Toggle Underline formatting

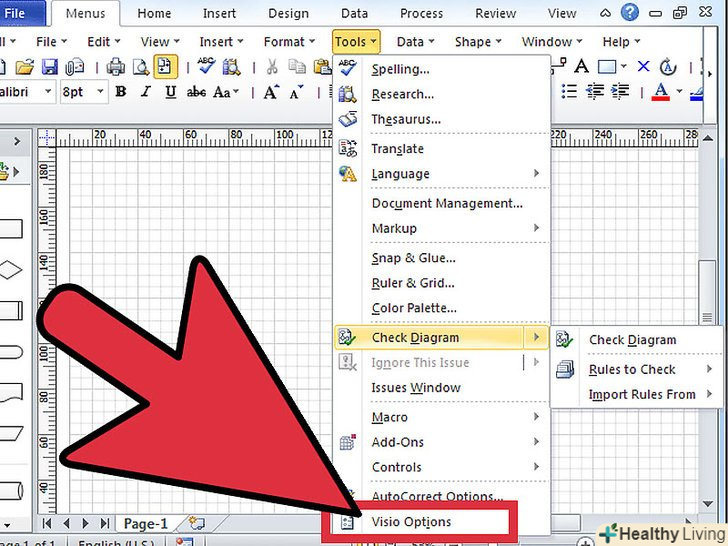[x=170, y=92]
